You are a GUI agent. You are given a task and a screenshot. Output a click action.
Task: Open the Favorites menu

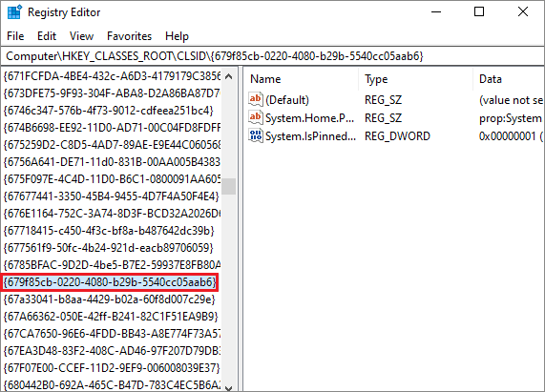(129, 36)
